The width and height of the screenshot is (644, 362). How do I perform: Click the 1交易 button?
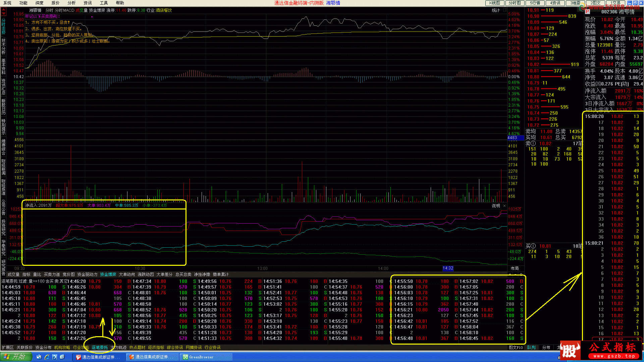tap(615, 3)
